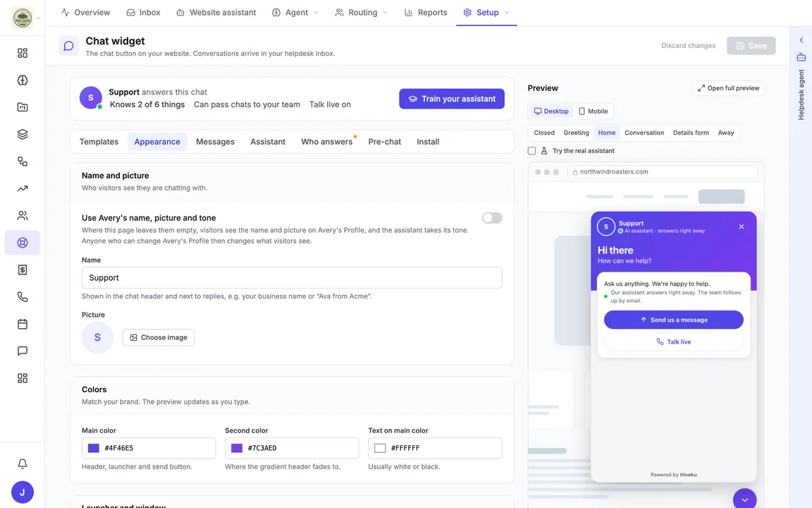Open notifications bell icon

coord(23,464)
